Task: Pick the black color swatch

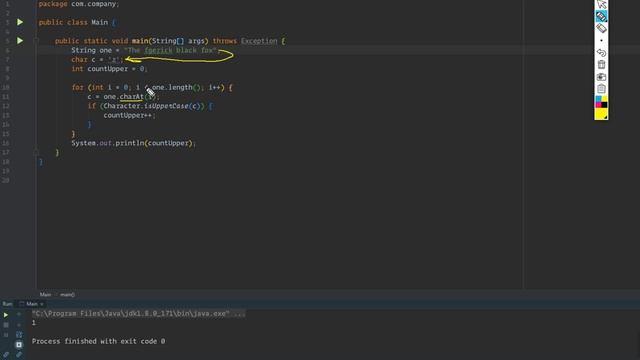Action: coord(604,105)
